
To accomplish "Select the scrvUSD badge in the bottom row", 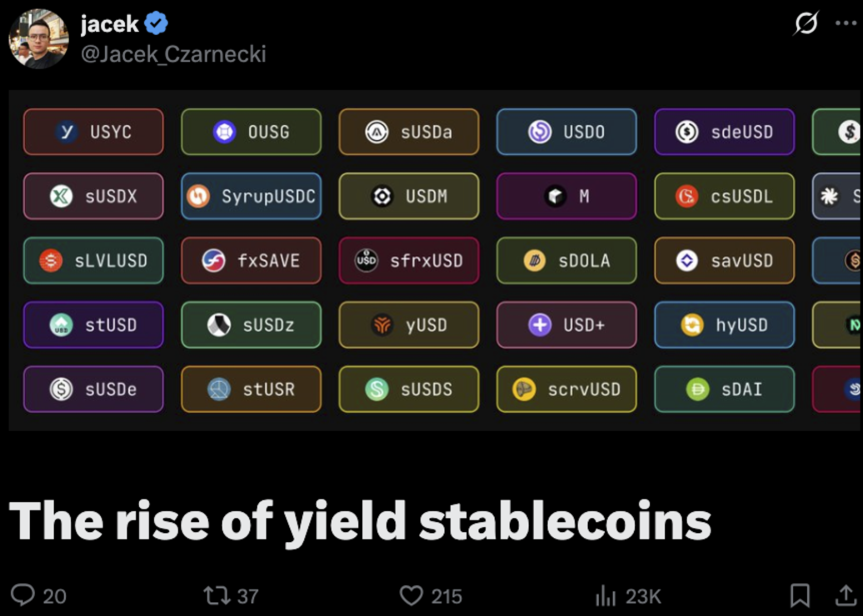I will click(566, 389).
